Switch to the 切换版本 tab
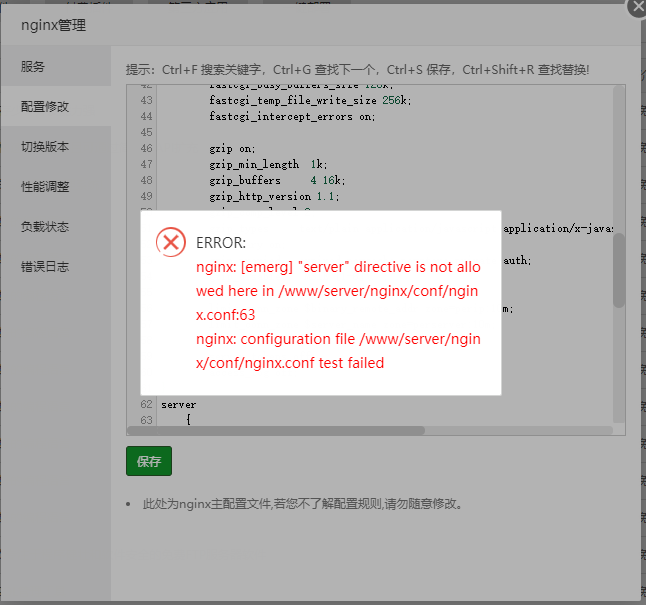The image size is (646, 605). click(56, 146)
